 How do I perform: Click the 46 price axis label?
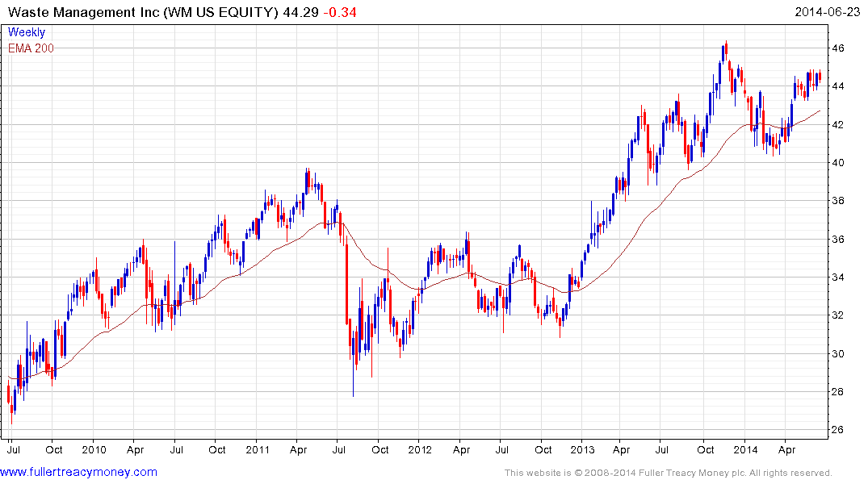pos(837,48)
